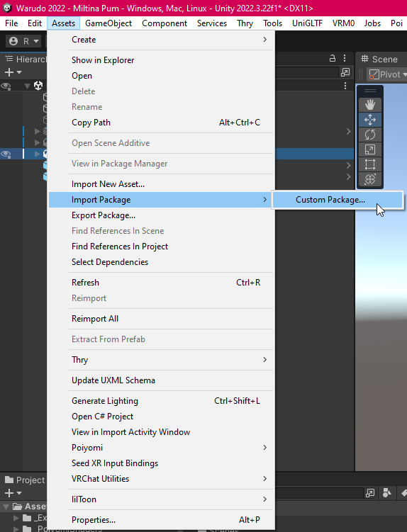Click the Hierarchy search field
The image size is (407, 532).
point(306,72)
